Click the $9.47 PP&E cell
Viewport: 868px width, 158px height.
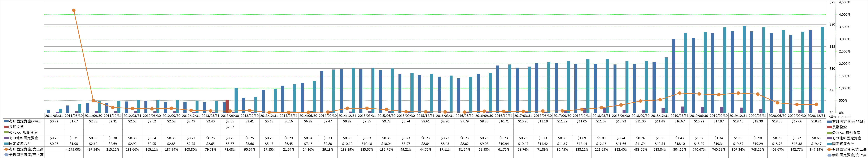[x=328, y=121]
